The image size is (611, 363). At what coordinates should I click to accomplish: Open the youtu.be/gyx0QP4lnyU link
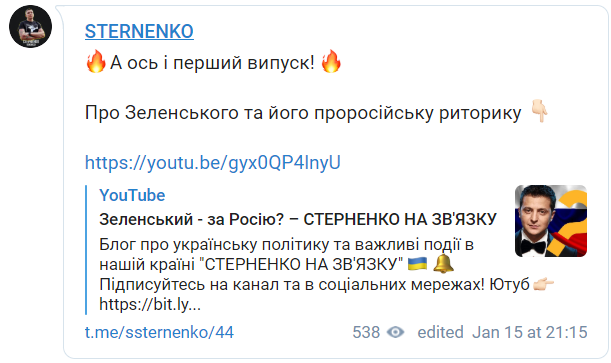click(213, 162)
